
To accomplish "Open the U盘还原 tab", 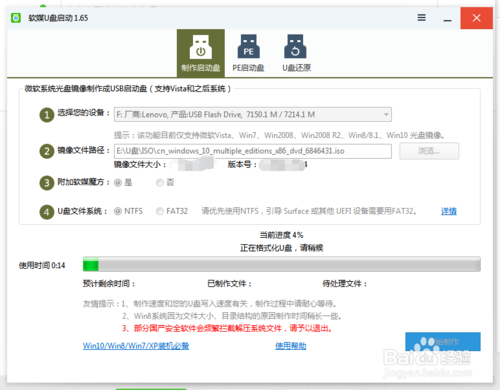I will (296, 53).
